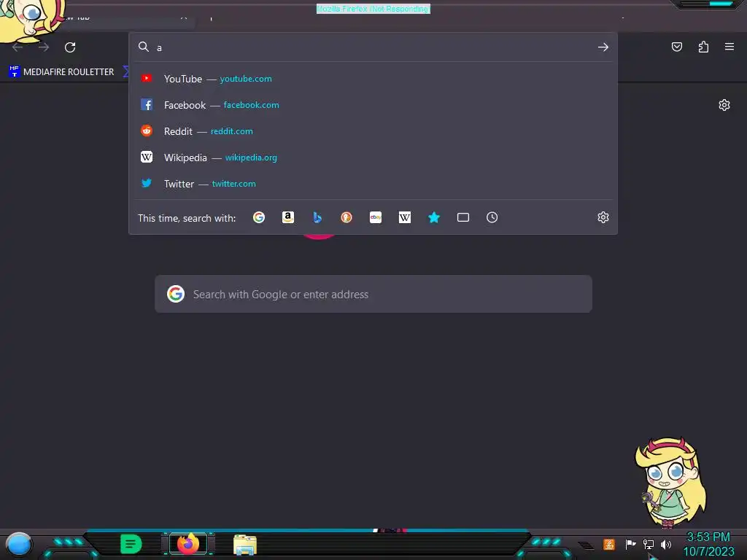Search this time with Google
The width and height of the screenshot is (747, 560).
[x=259, y=217]
